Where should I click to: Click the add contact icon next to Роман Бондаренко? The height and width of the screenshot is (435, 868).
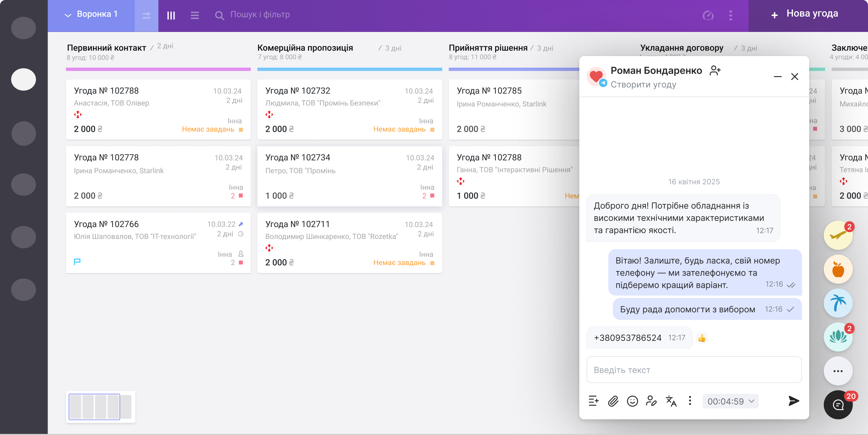coord(715,70)
